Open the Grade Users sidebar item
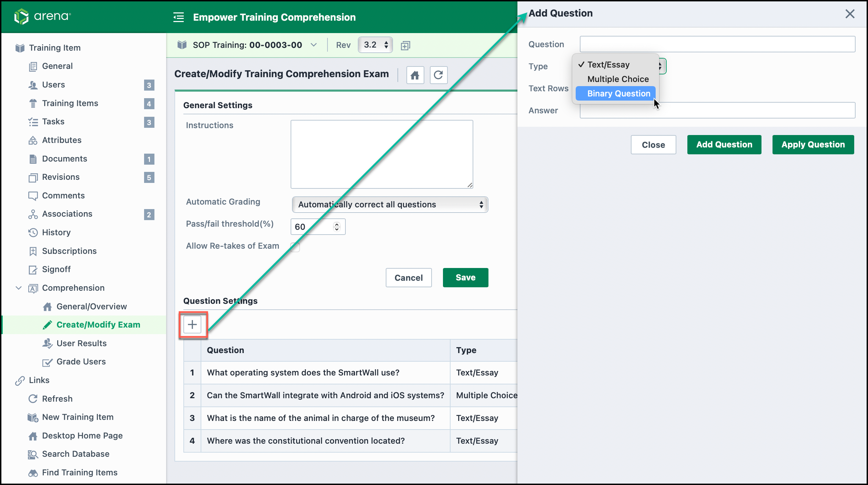The height and width of the screenshot is (485, 868). pyautogui.click(x=81, y=362)
